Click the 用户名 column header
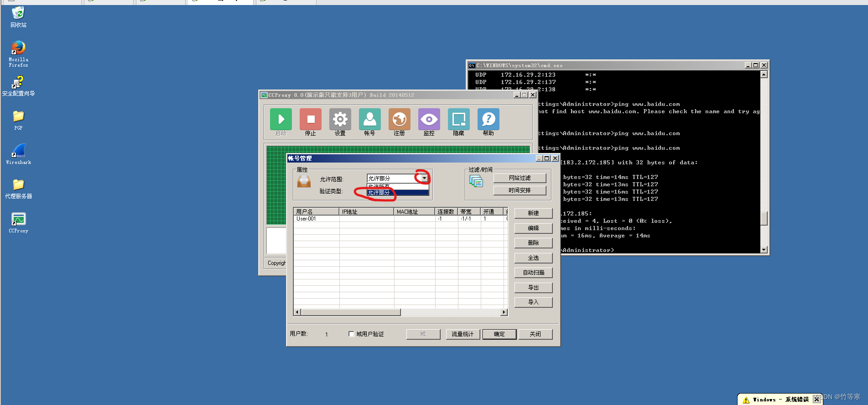 [x=316, y=211]
